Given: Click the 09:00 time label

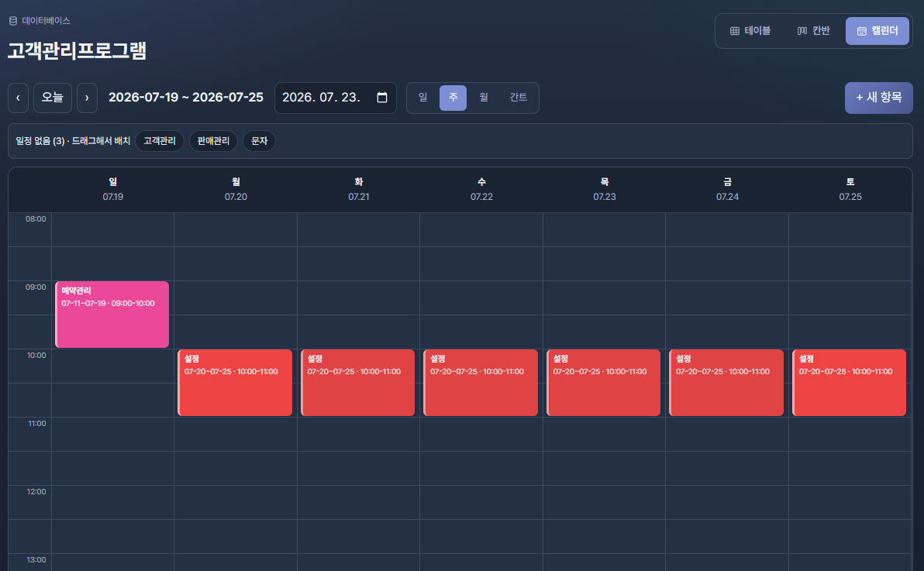Looking at the screenshot, I should tap(36, 287).
